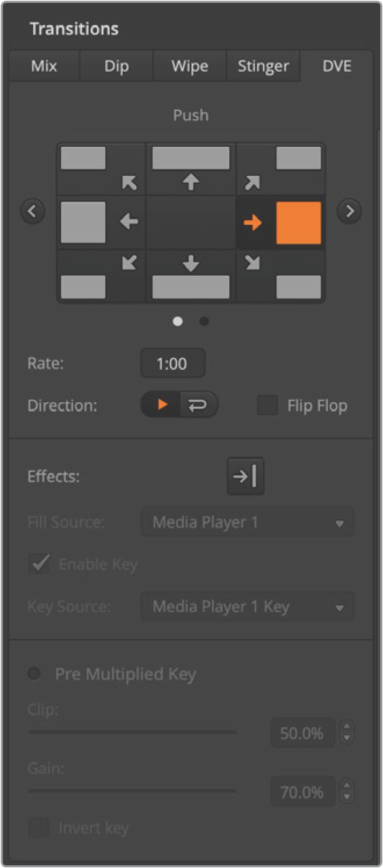Switch to the Wipe tab

tap(189, 66)
